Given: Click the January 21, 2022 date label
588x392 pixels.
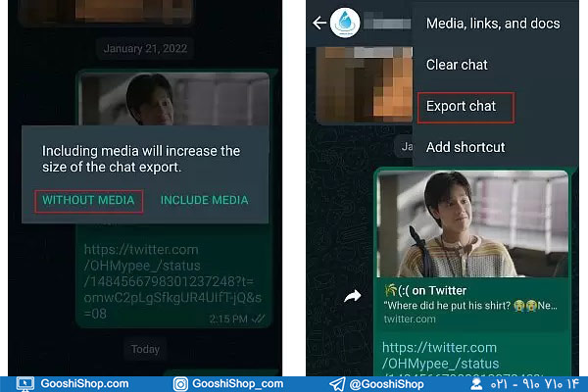Looking at the screenshot, I should (x=145, y=49).
